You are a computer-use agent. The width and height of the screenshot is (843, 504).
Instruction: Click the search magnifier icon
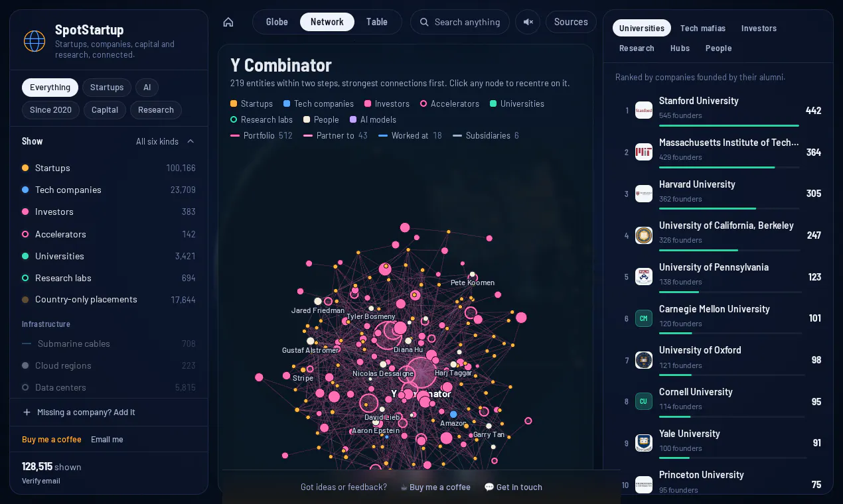[423, 22]
